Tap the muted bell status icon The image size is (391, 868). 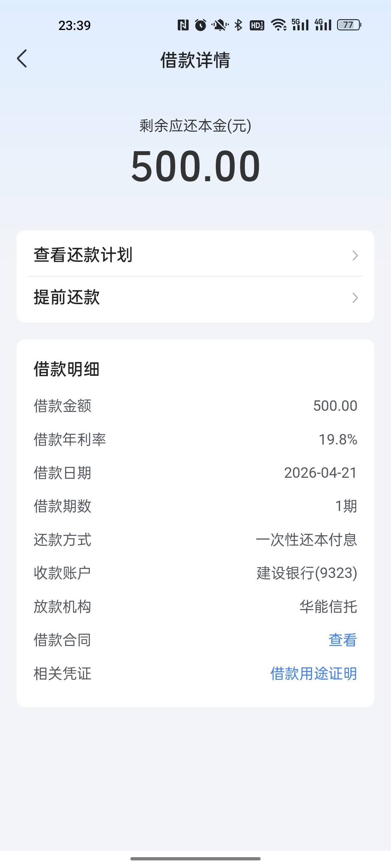click(x=219, y=25)
